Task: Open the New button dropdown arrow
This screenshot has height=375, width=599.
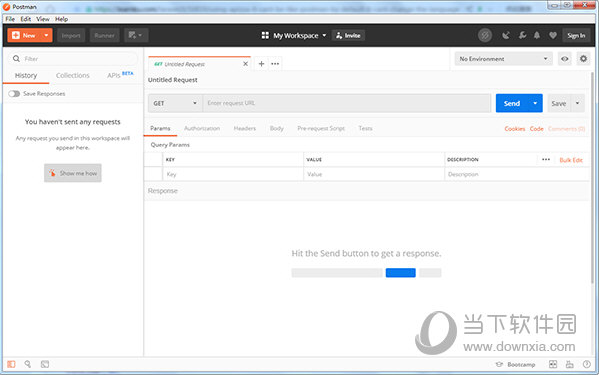Action: click(47, 36)
